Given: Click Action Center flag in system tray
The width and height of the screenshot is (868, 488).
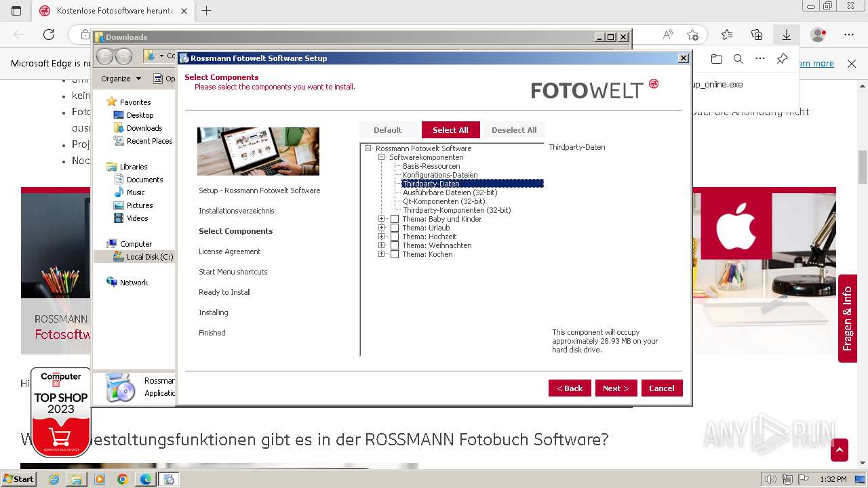Looking at the screenshot, I should (804, 479).
